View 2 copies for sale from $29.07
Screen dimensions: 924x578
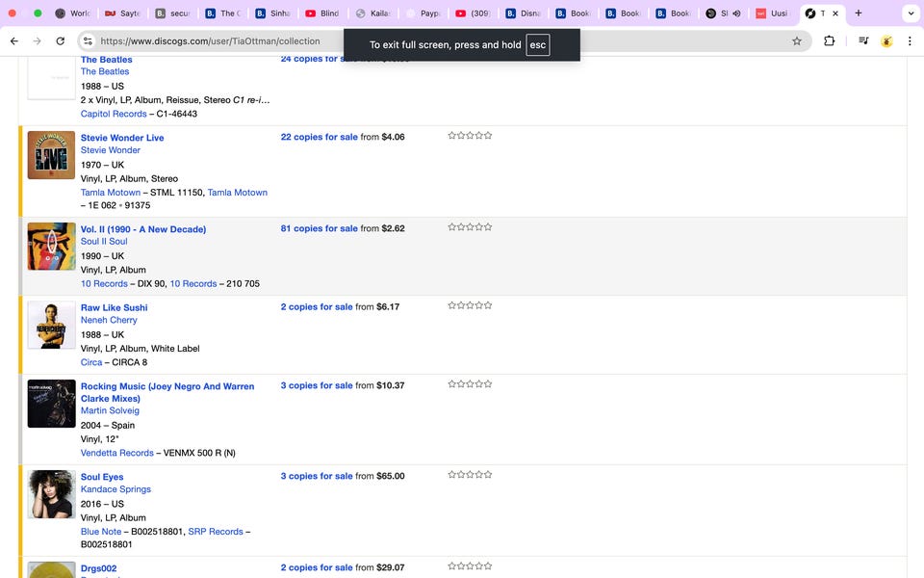[x=317, y=567]
